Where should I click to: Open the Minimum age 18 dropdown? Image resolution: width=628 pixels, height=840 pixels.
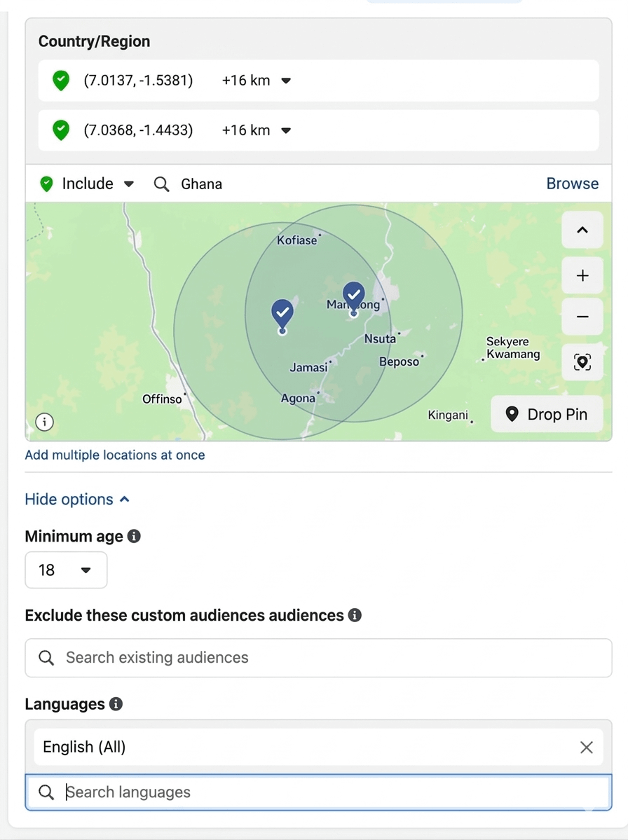[x=66, y=570]
